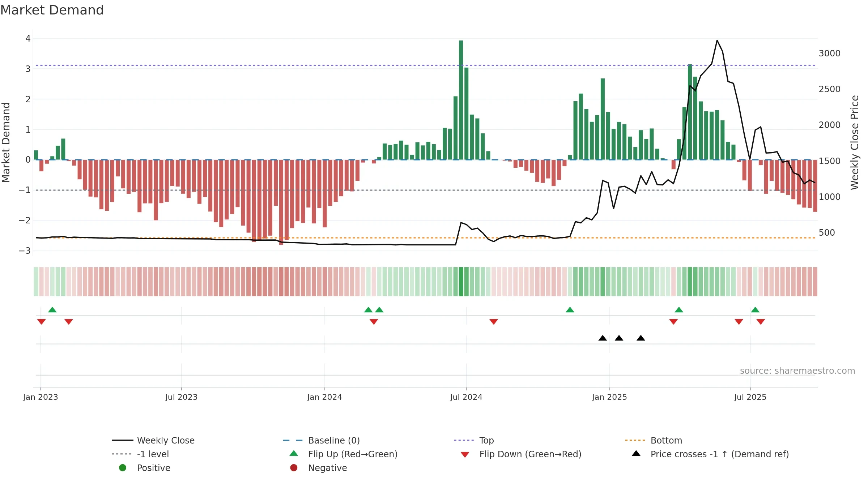Toggle the Negative legend entry

pos(319,468)
